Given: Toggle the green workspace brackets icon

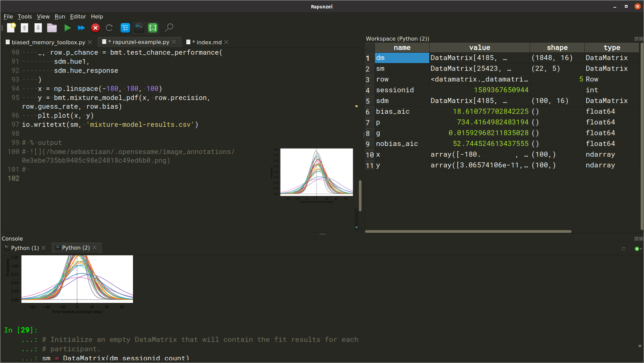Looking at the screenshot, I should click(x=153, y=28).
